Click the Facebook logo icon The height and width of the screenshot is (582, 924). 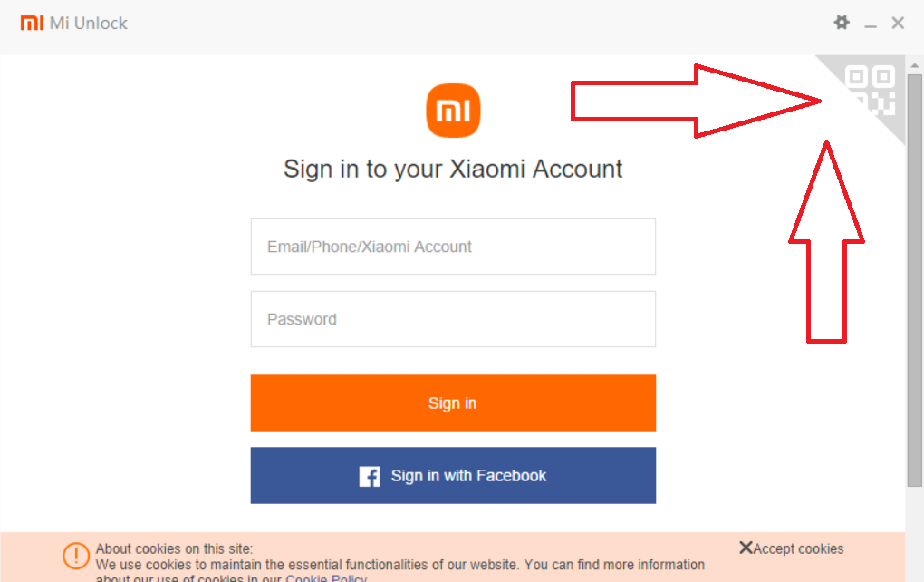pos(370,476)
